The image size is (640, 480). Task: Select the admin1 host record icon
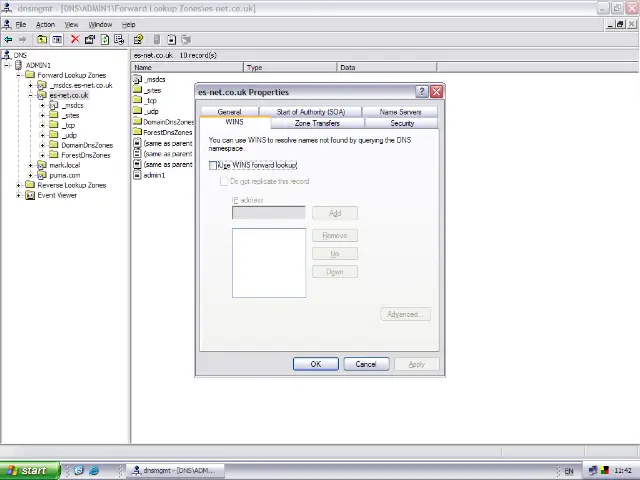138,175
